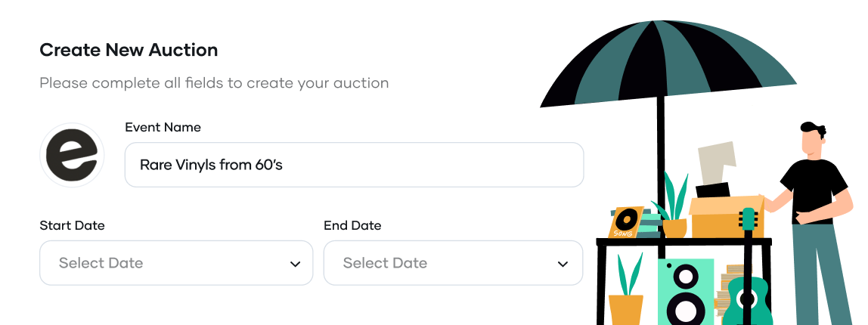
Task: Click the Event Name text field
Action: click(354, 165)
